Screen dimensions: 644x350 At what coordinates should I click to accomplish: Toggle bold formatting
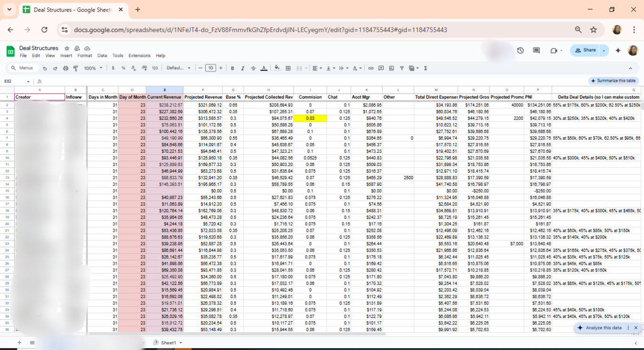[233, 68]
